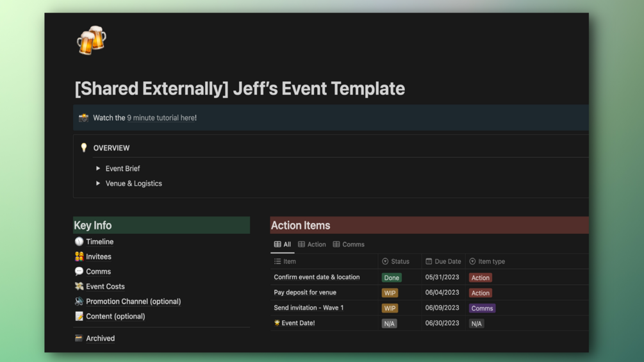Click the camera icon in the tutorial callout
Screen dimensions: 644x362
[x=83, y=118]
